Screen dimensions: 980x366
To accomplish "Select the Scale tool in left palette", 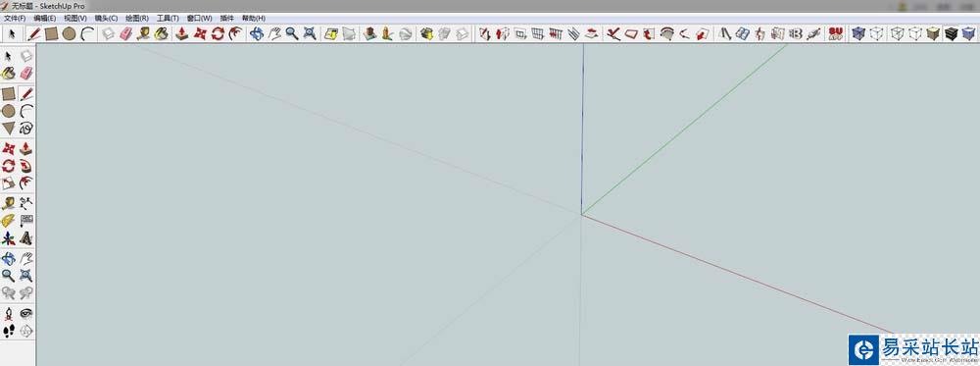I will pyautogui.click(x=8, y=183).
